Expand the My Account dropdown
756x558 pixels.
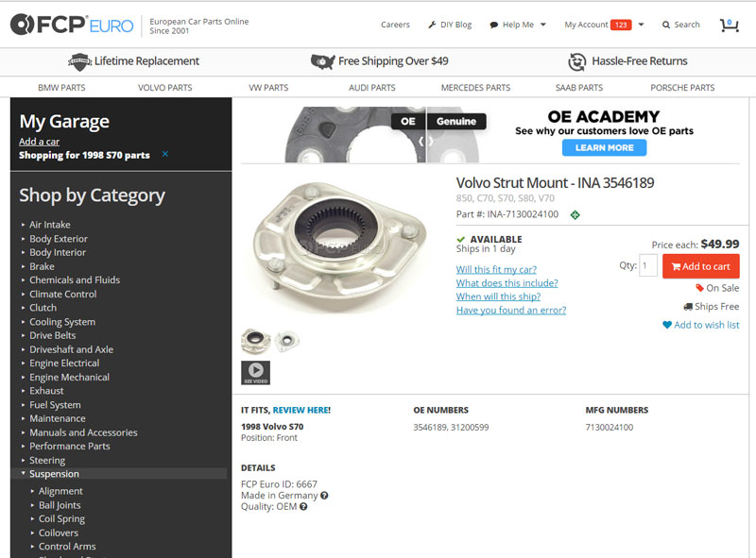604,25
